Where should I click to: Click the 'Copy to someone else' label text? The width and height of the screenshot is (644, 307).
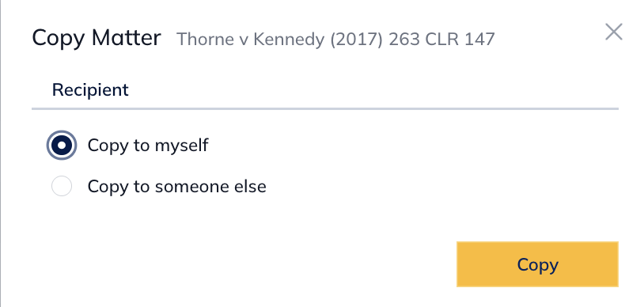(176, 187)
